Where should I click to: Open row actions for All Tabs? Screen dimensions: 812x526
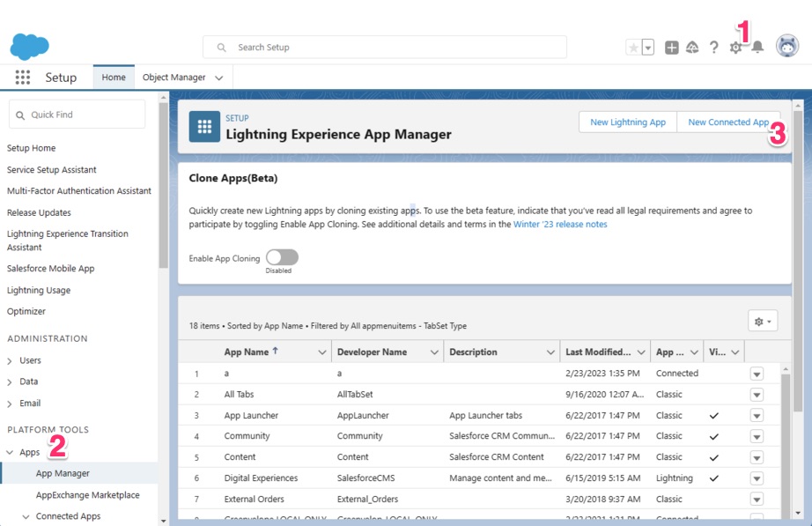[x=757, y=395]
